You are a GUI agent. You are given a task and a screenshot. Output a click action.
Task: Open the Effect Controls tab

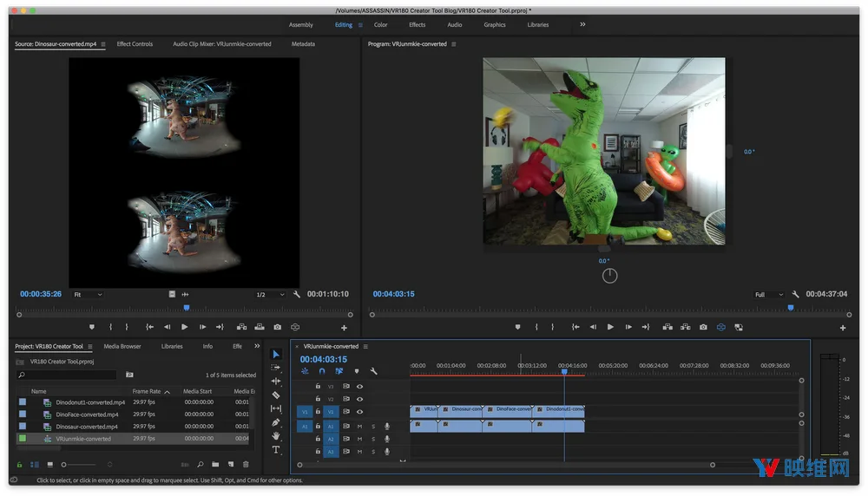pyautogui.click(x=135, y=44)
